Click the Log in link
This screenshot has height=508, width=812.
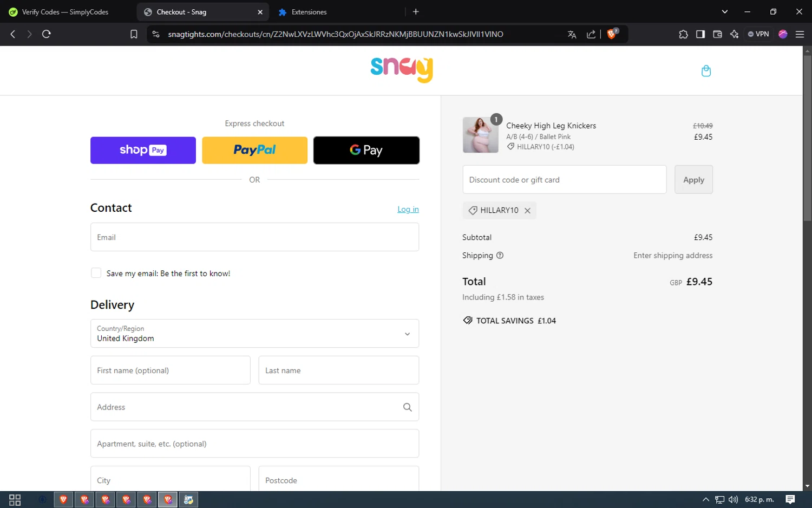(408, 209)
